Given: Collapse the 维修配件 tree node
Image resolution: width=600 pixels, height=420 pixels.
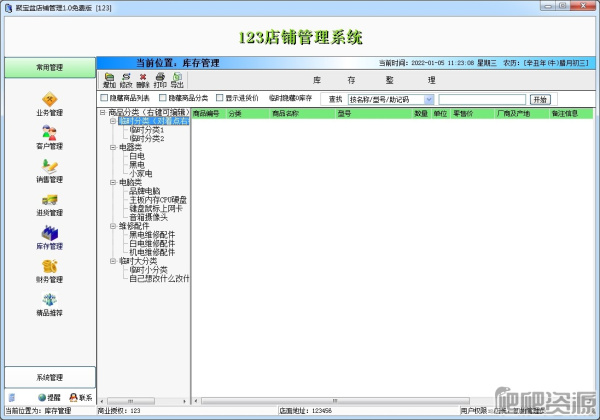Looking at the screenshot, I should click(113, 226).
